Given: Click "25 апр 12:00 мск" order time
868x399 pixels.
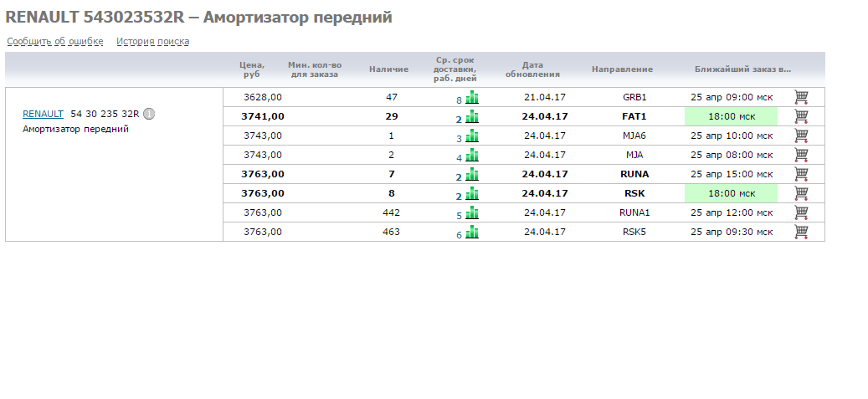Looking at the screenshot, I should pos(732,212).
